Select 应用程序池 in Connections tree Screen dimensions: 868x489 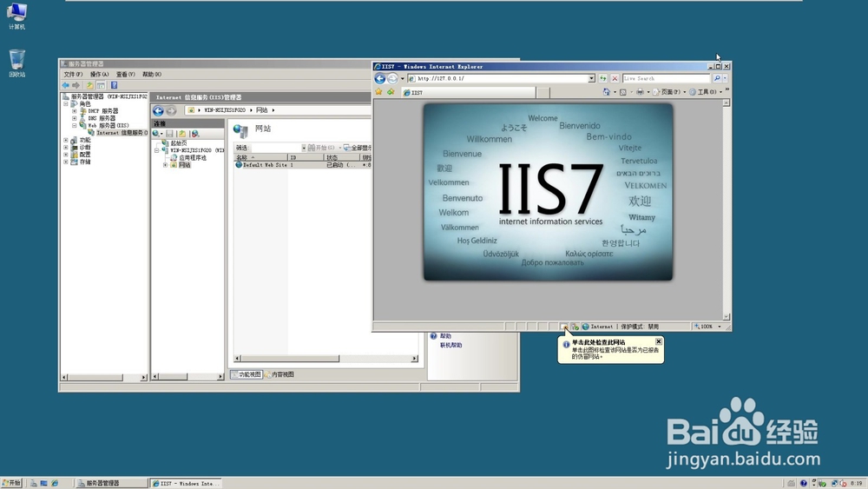[192, 157]
